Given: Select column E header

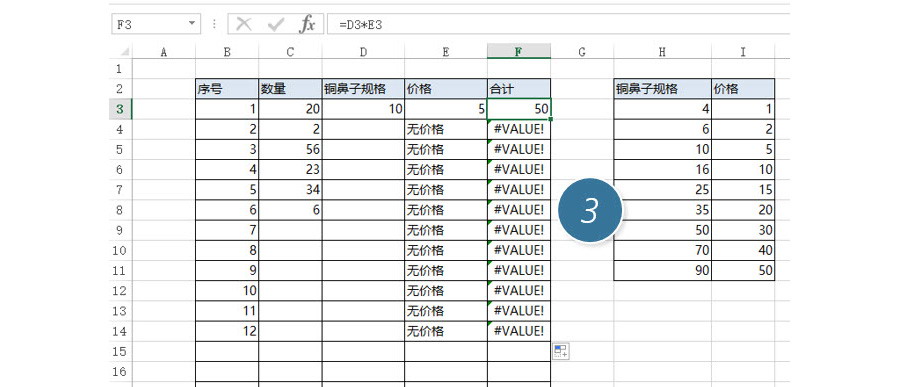Looking at the screenshot, I should (x=446, y=52).
